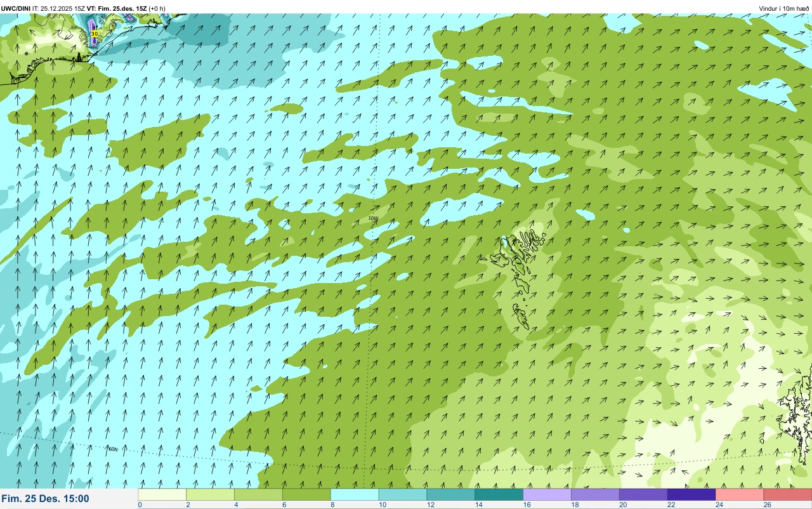Click the yellow '30' wind value marker
Viewport: 812px width, 509px height.
click(95, 33)
